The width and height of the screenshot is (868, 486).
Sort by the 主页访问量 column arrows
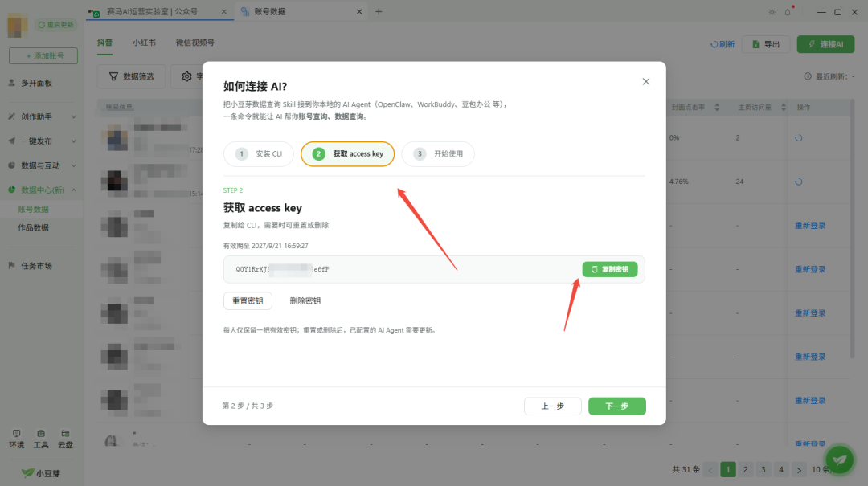coord(784,108)
